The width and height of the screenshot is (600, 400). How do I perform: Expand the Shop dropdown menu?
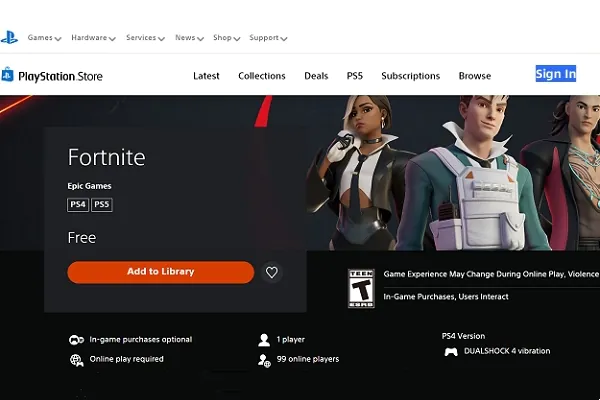coord(227,38)
